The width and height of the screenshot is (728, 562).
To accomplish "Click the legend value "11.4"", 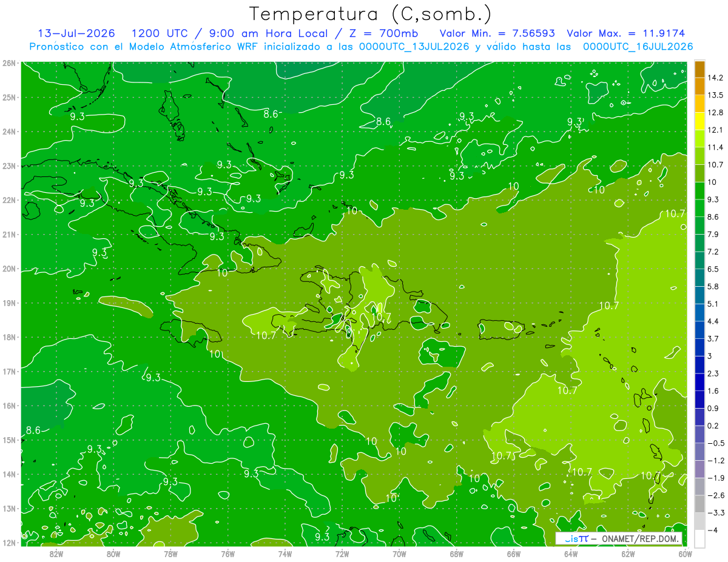I will (x=715, y=147).
